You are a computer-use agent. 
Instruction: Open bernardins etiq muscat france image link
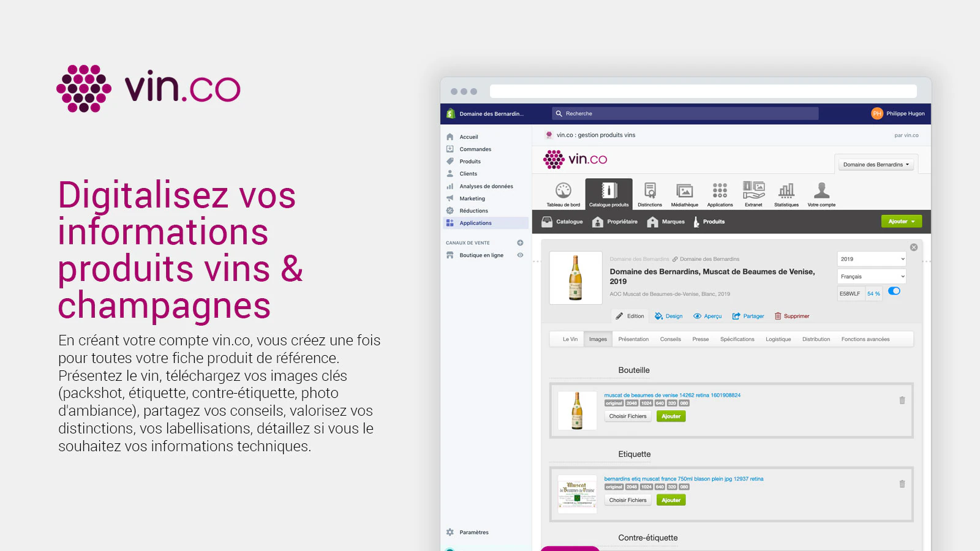(x=684, y=479)
